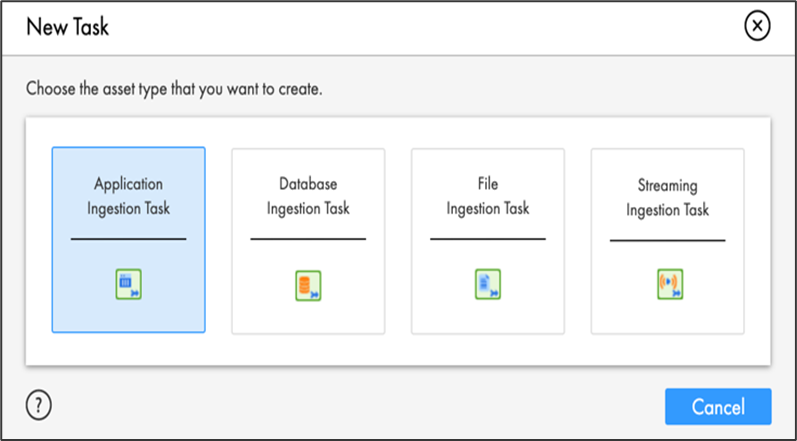
Task: Close the New Task dialog with X
Action: click(757, 26)
